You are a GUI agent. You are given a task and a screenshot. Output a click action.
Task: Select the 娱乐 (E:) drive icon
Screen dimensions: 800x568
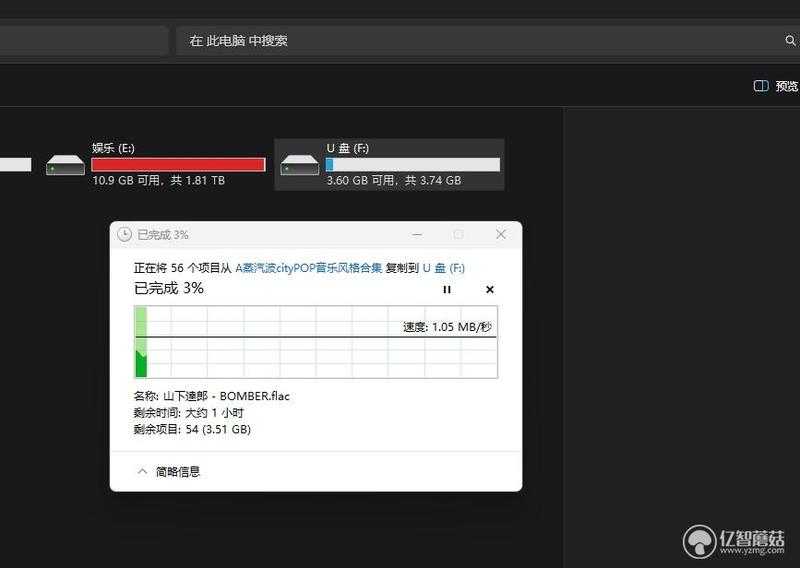point(65,165)
